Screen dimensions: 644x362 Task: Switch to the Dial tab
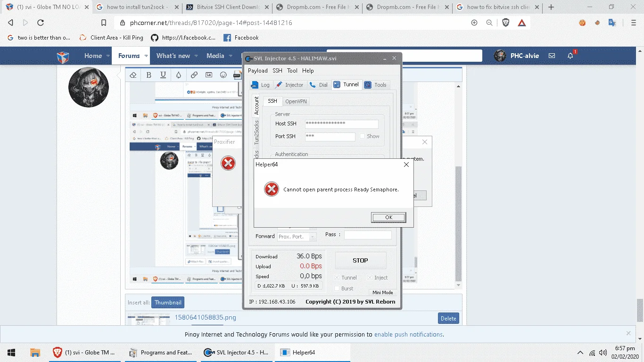pyautogui.click(x=319, y=85)
